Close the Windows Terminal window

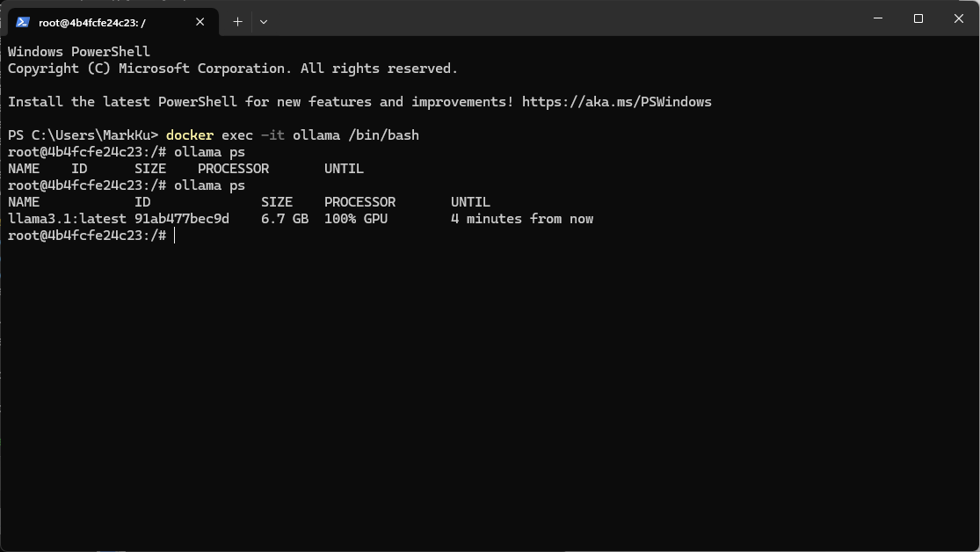tap(958, 18)
